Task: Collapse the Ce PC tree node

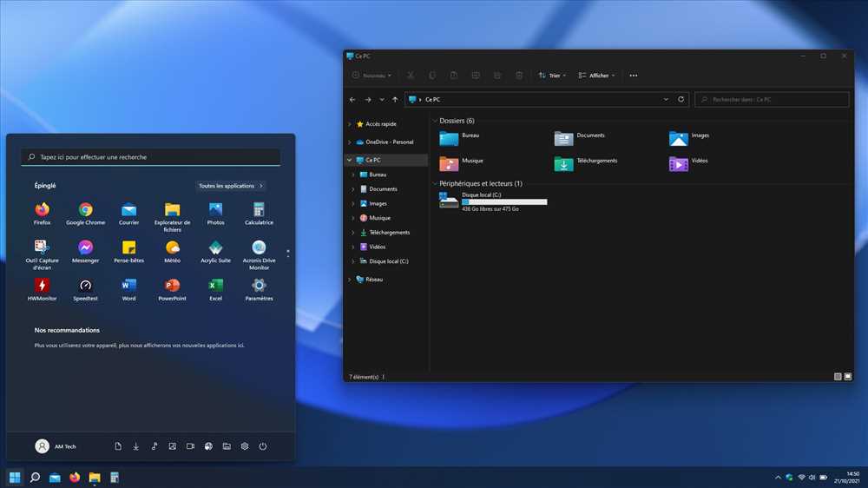Action: (349, 160)
